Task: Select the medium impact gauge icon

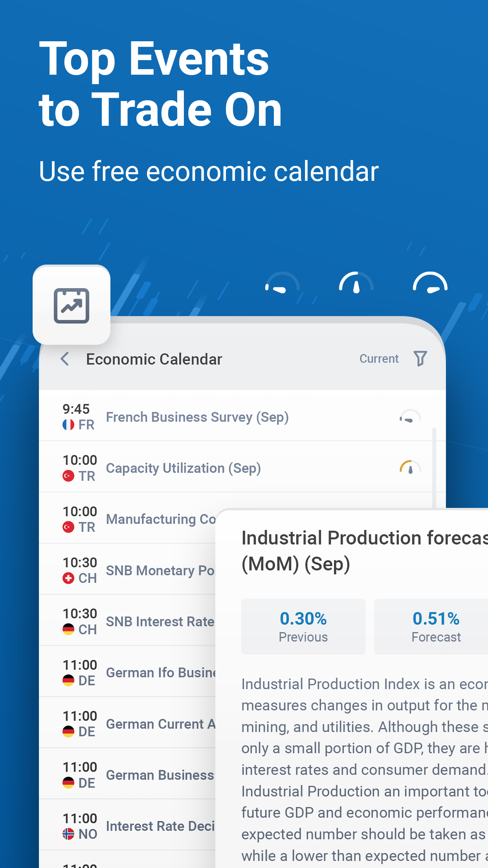Action: click(x=356, y=284)
